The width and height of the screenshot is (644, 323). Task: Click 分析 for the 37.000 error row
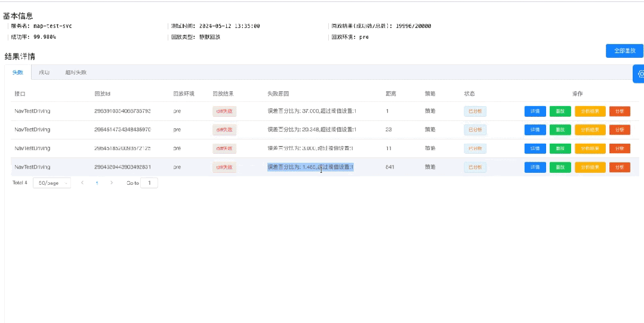pos(620,111)
